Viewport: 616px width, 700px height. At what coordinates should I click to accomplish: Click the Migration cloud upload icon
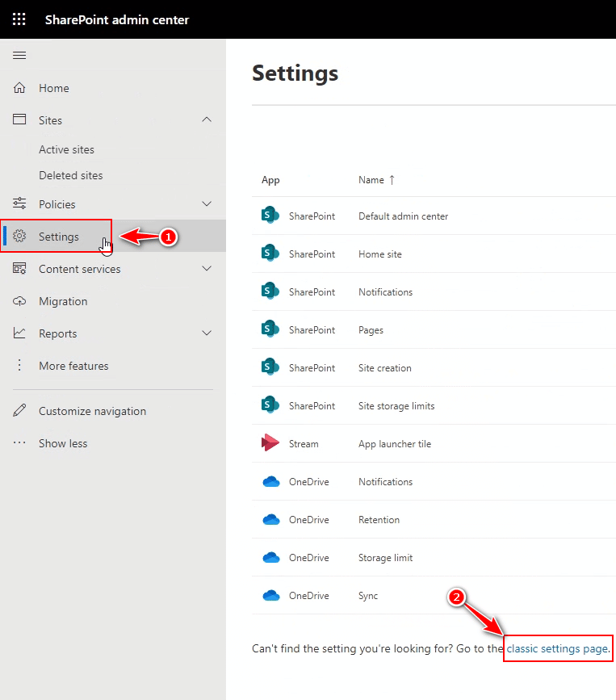(19, 301)
